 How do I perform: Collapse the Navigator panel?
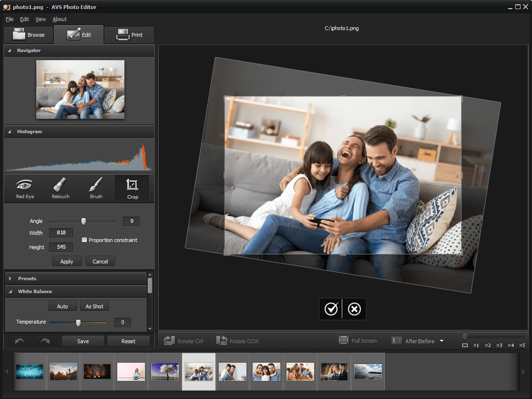(10, 50)
